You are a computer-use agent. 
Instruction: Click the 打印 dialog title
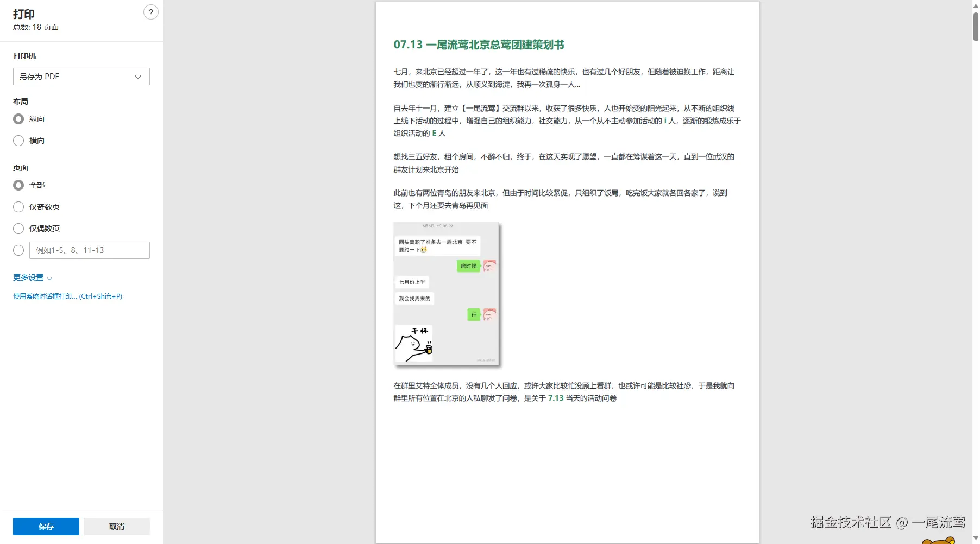24,14
